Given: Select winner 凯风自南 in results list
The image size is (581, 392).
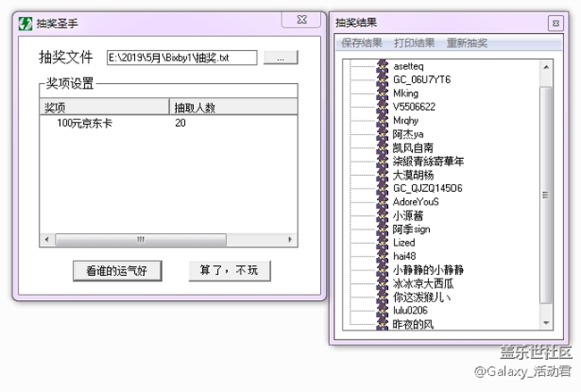Looking at the screenshot, I should pyautogui.click(x=413, y=147).
